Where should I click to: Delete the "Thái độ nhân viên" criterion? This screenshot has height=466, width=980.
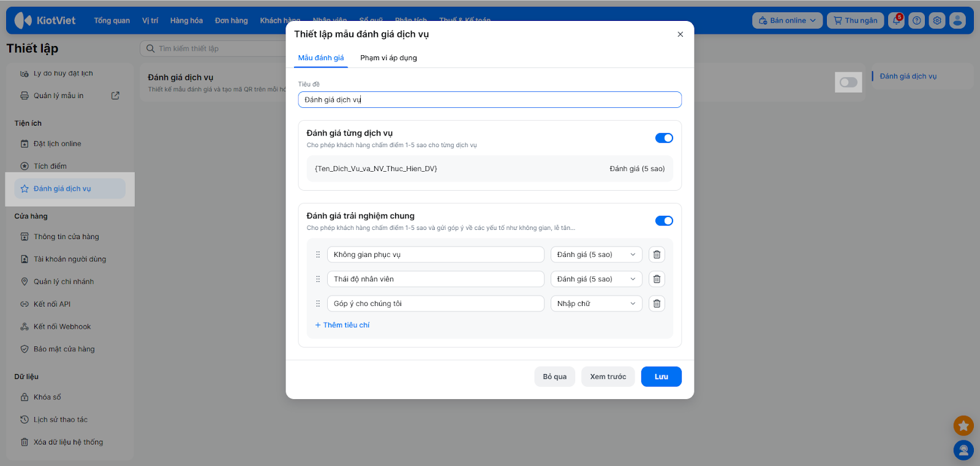click(657, 279)
